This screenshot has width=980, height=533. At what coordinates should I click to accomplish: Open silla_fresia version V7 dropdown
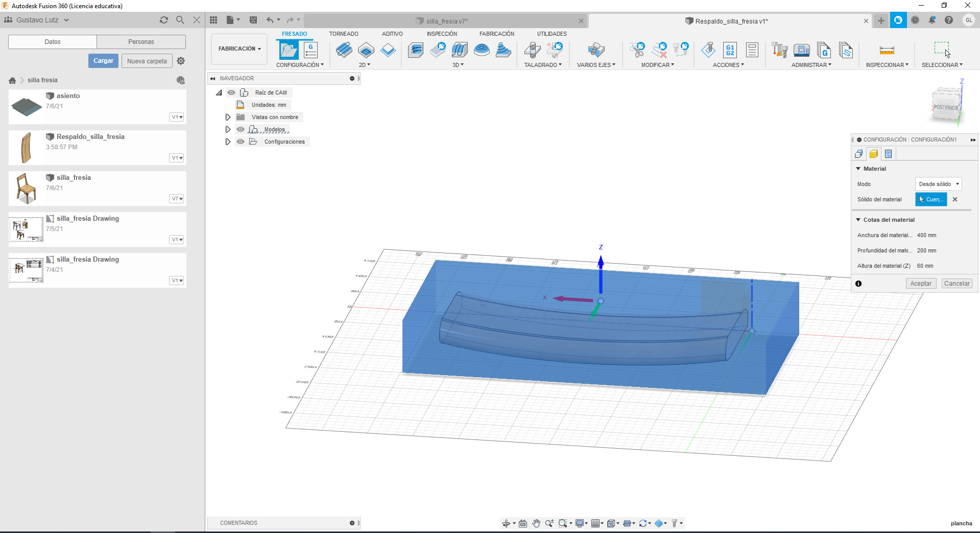[x=177, y=199]
